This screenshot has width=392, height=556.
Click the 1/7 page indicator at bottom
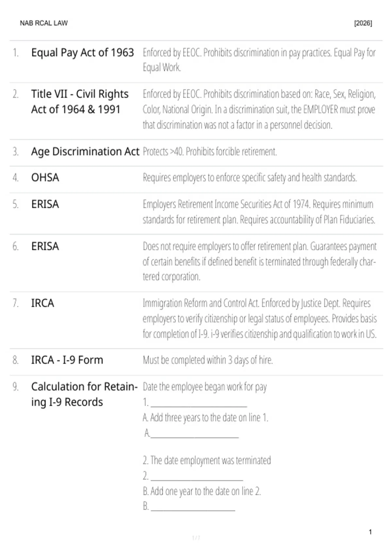click(196, 538)
